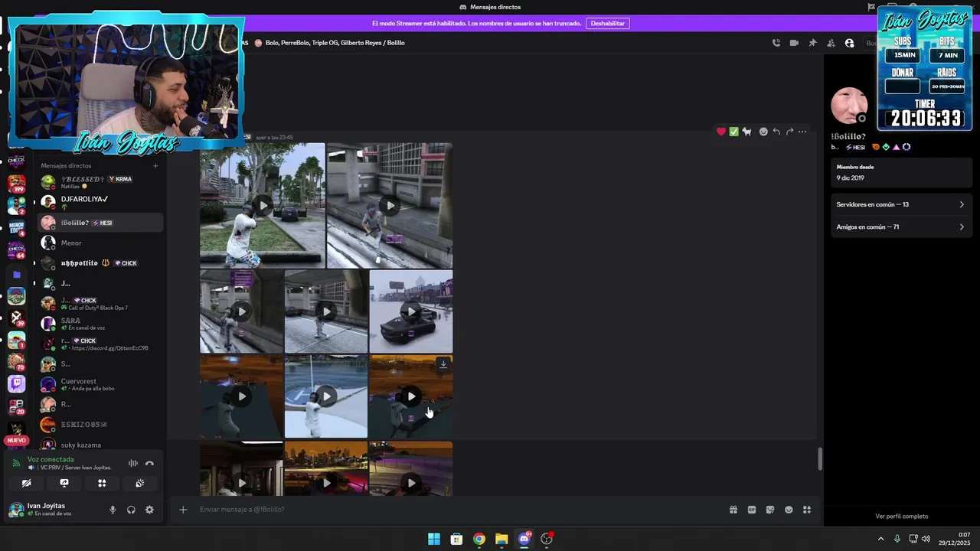The image size is (980, 551).
Task: Open File Explorer from taskbar
Action: pos(501,539)
